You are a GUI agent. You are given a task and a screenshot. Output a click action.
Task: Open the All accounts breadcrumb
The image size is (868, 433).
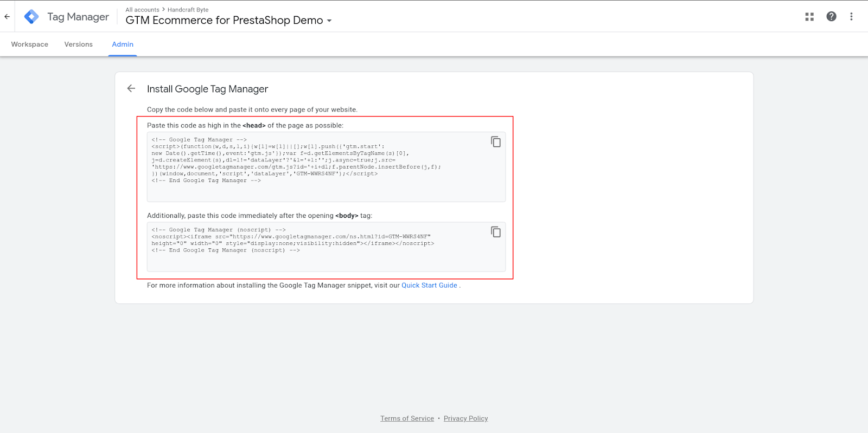tap(142, 10)
